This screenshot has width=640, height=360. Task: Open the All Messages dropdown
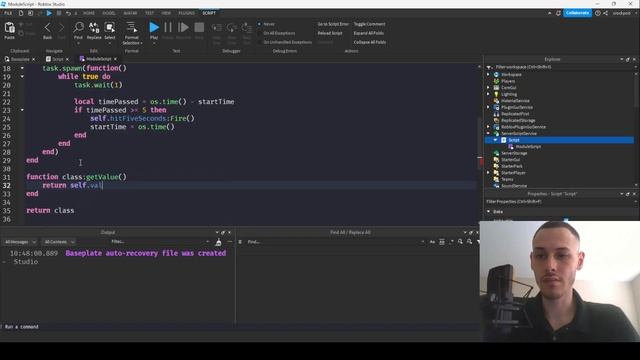pos(20,242)
